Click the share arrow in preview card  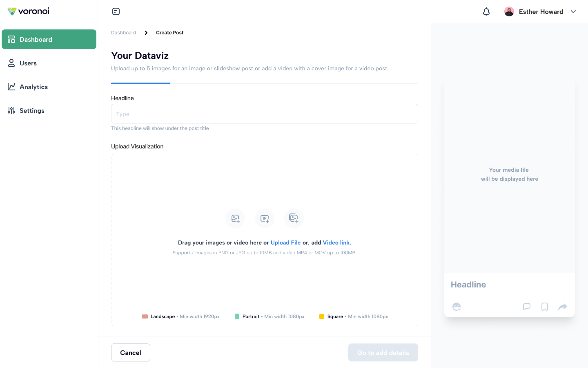pos(563,307)
